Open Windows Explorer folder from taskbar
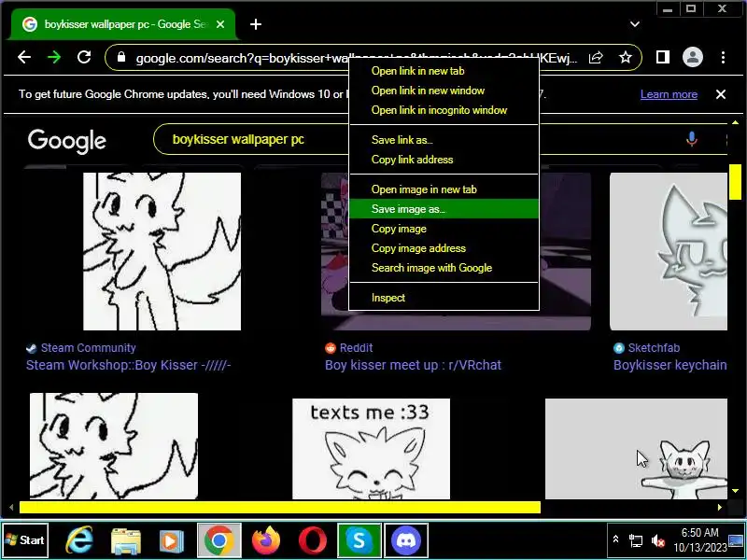Viewport: 747px width, 560px height. (x=126, y=541)
